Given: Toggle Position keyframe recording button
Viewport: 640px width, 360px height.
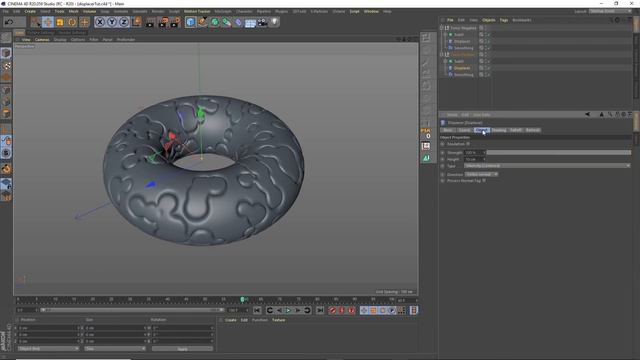Looking at the screenshot, I should tap(364, 311).
